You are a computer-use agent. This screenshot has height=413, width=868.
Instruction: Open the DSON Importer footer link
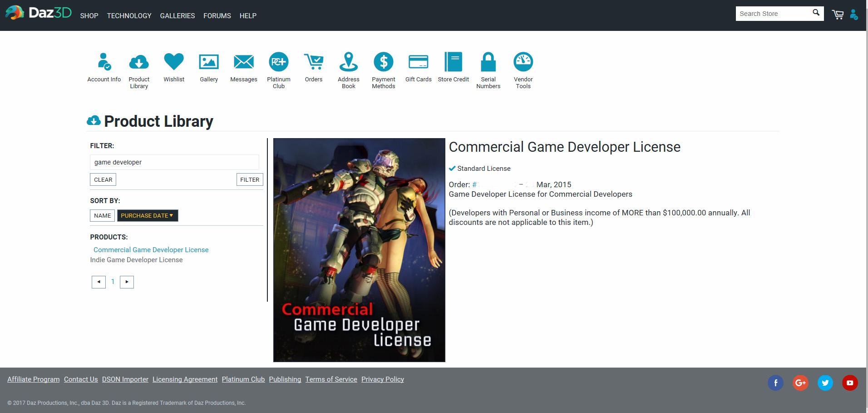coord(125,379)
